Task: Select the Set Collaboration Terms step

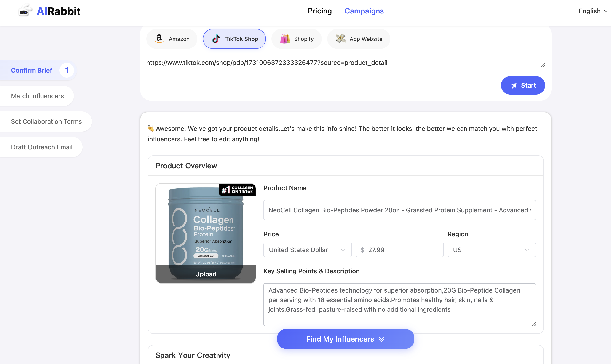Action: click(46, 121)
